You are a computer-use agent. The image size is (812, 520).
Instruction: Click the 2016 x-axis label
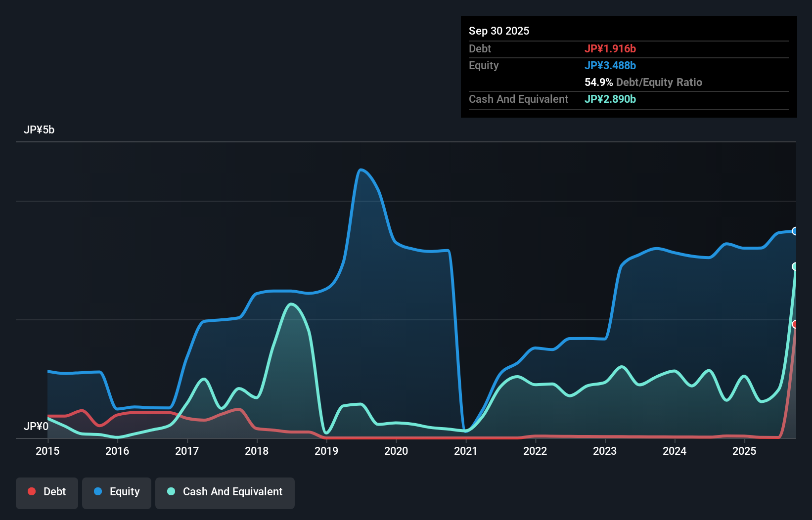pos(117,451)
